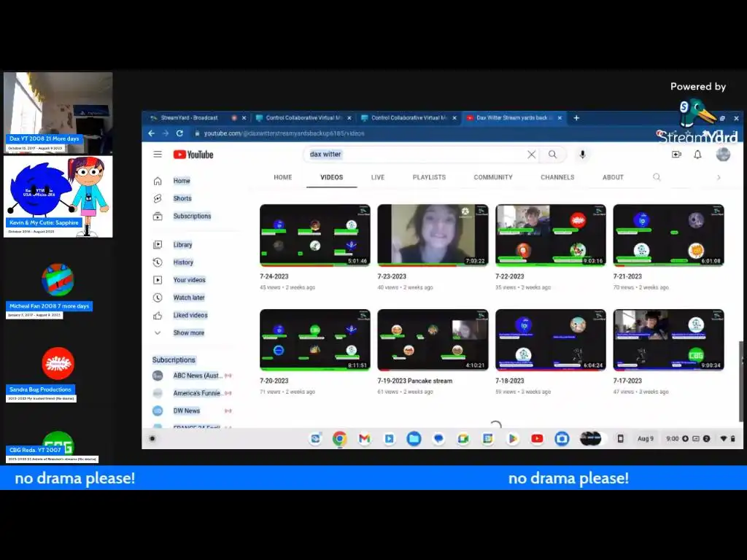Open a new browser tab with plus
Image resolution: width=747 pixels, height=560 pixels.
point(576,117)
